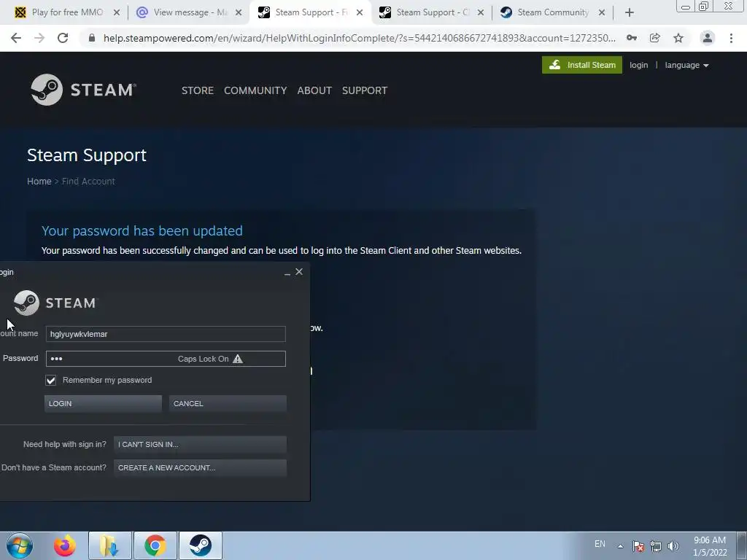Open the STORE menu item
Image resolution: width=747 pixels, height=560 pixels.
197,90
